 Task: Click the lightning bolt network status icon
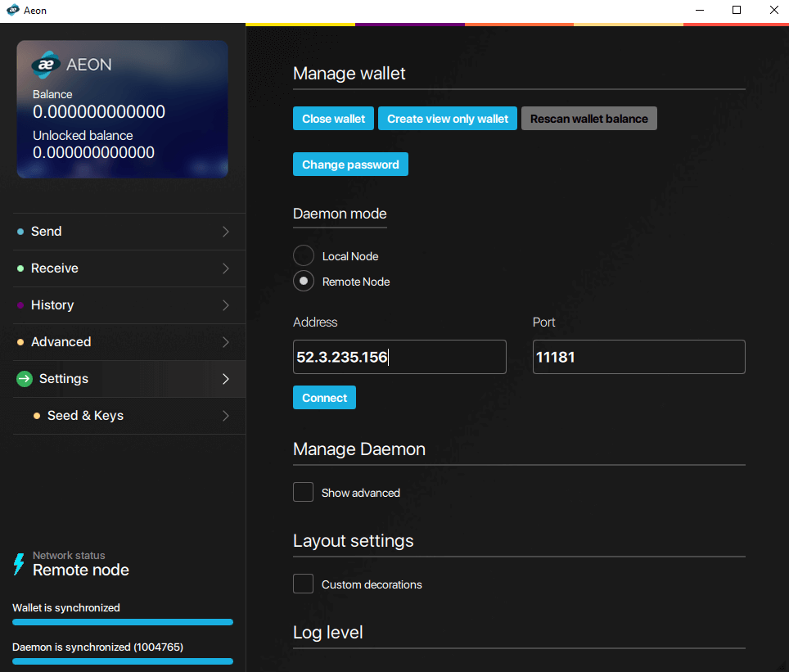[19, 564]
